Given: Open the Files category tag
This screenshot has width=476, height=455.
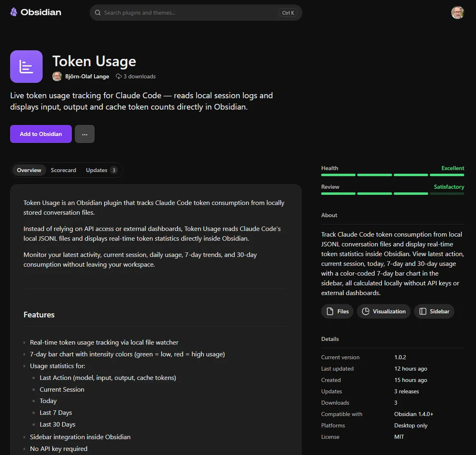Looking at the screenshot, I should click(x=337, y=312).
